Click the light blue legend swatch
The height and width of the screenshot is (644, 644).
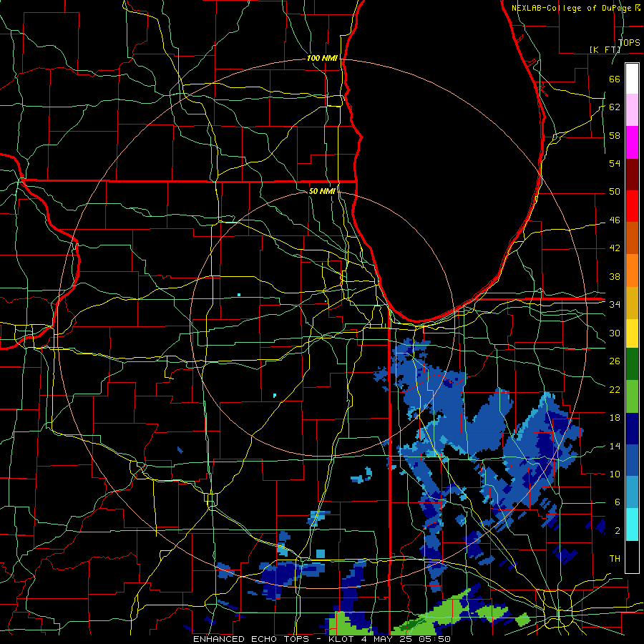click(632, 492)
